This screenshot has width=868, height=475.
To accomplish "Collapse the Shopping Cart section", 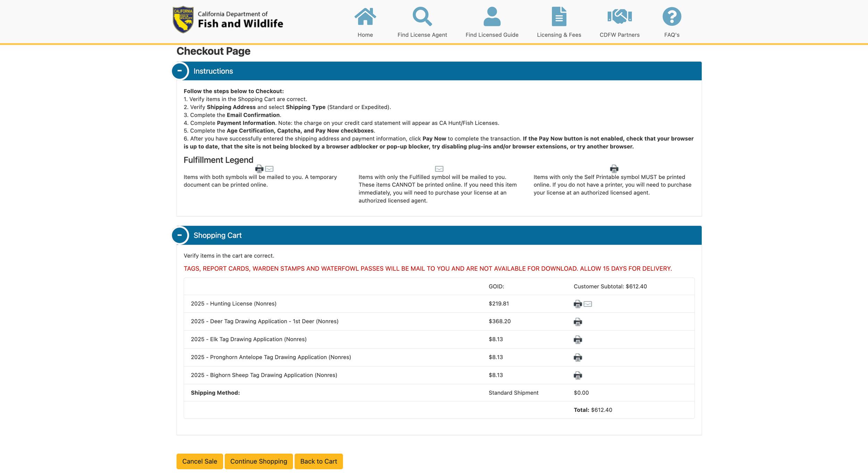I will click(180, 235).
